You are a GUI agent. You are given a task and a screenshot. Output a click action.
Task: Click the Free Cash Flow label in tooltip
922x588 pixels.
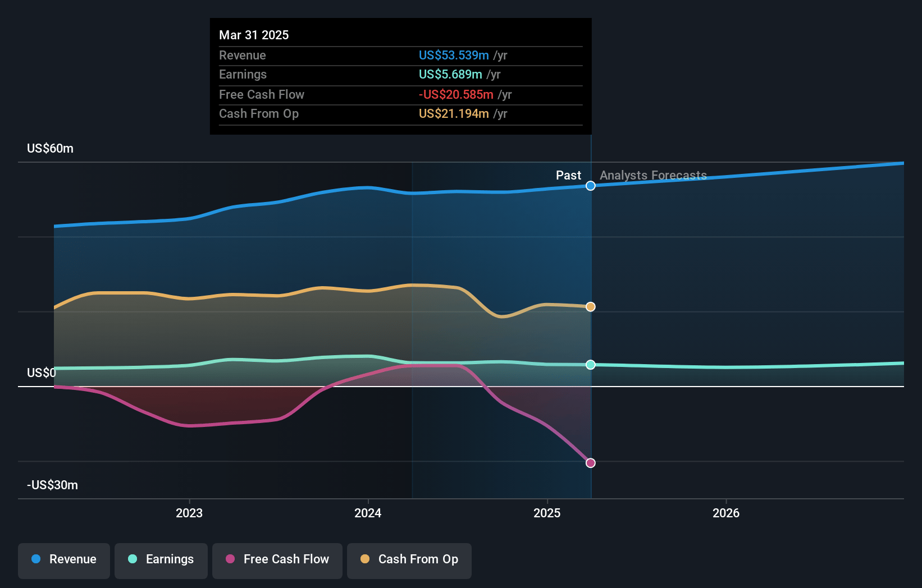pyautogui.click(x=262, y=95)
